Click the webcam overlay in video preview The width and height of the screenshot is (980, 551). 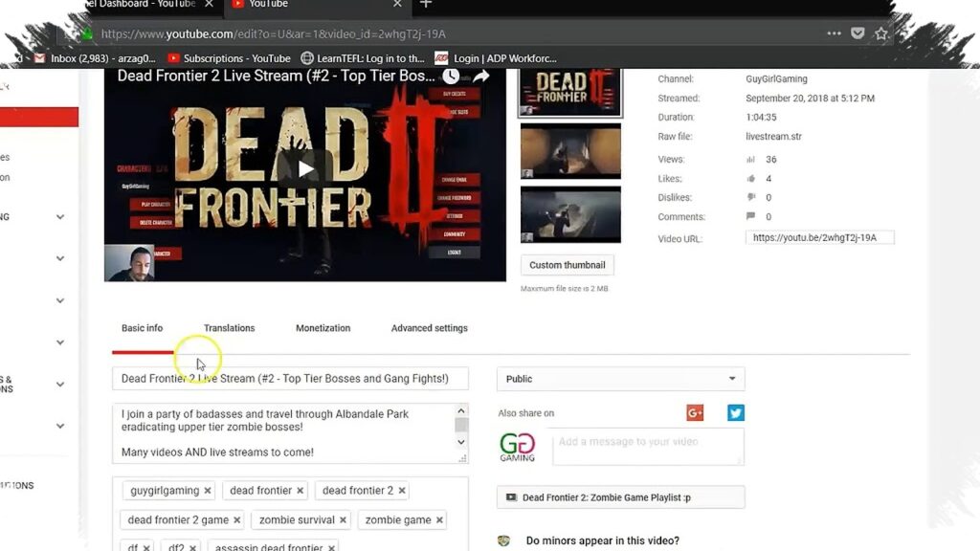129,263
